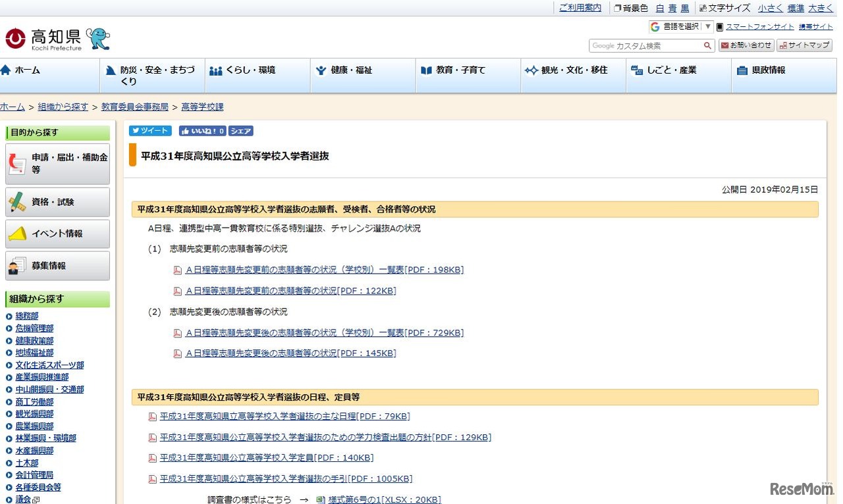Set text size to 大きく

(x=821, y=9)
